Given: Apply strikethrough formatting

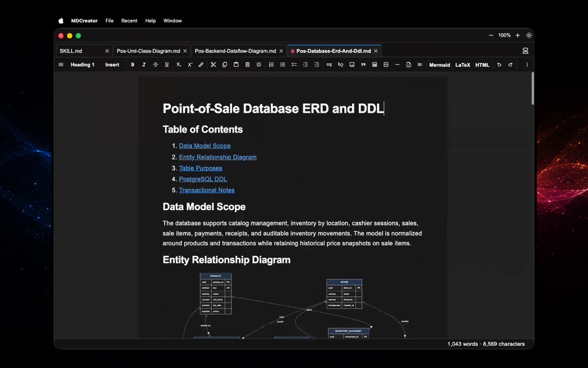Looking at the screenshot, I should coord(155,64).
